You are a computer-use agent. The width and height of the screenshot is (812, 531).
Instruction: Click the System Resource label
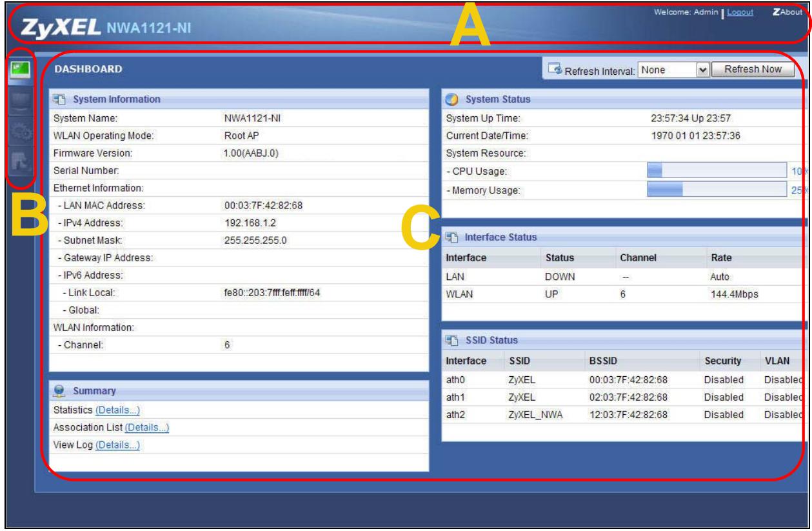tap(487, 153)
